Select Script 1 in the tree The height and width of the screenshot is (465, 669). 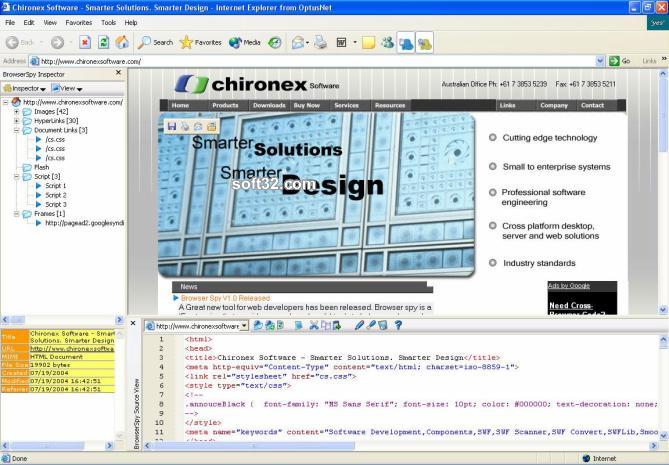(55, 186)
